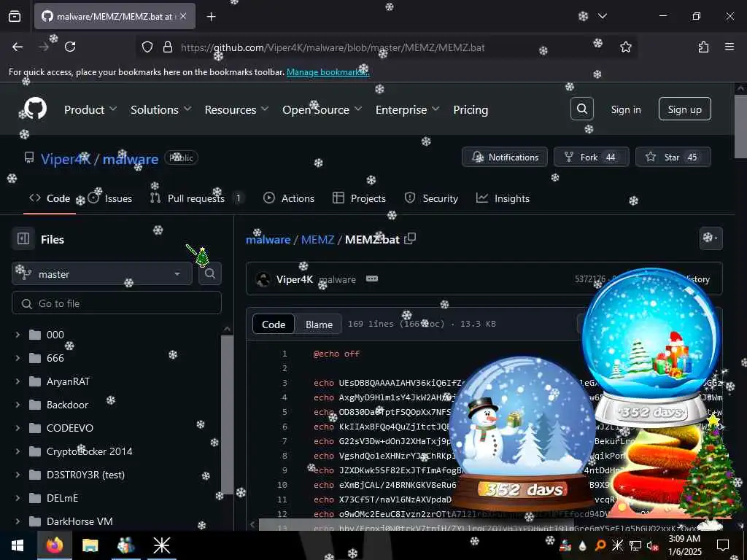Open Firefox from the taskbar

tap(55, 545)
